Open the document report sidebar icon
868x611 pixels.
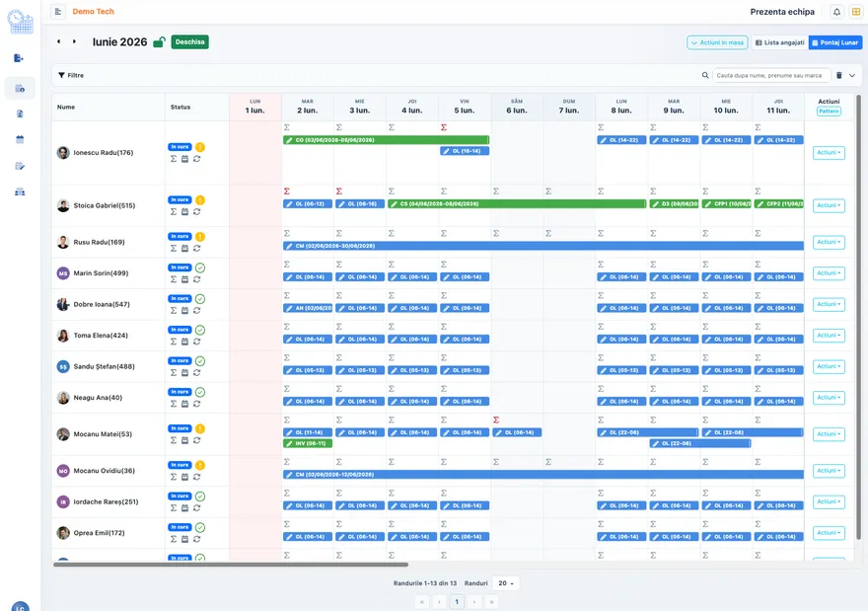20,114
